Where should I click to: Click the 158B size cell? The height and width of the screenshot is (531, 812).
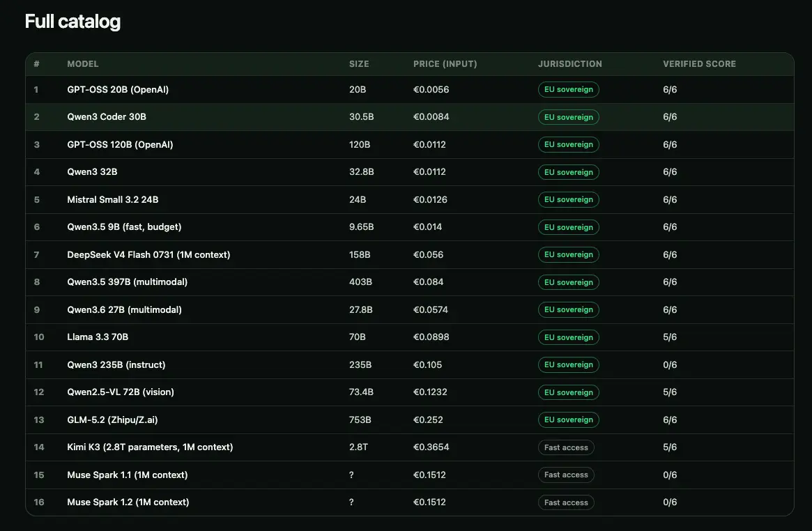(360, 254)
